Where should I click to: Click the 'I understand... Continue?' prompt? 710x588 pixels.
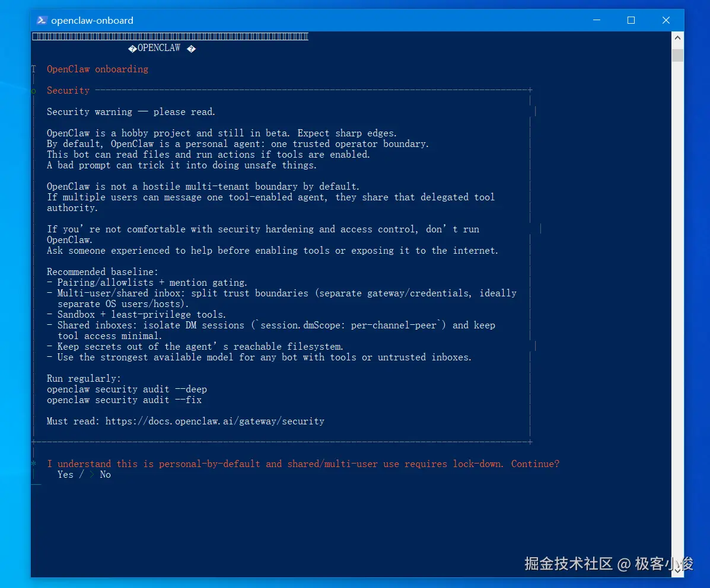coord(303,464)
